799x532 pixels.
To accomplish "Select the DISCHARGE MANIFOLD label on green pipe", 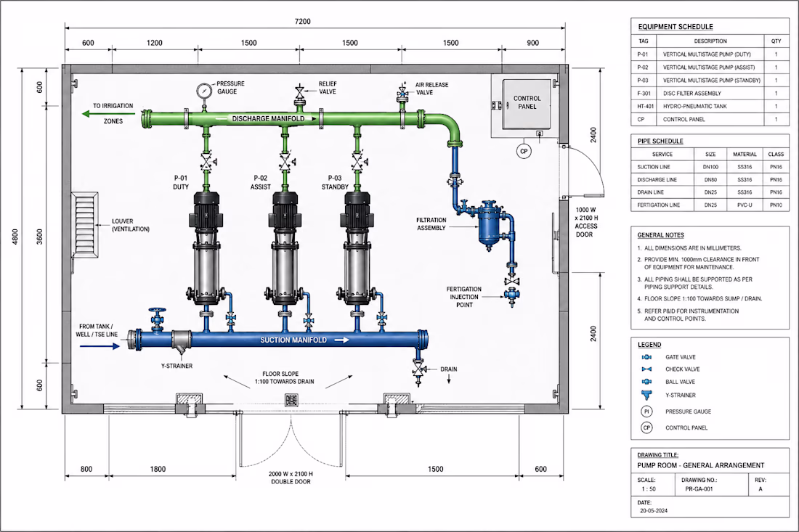I will [x=268, y=118].
